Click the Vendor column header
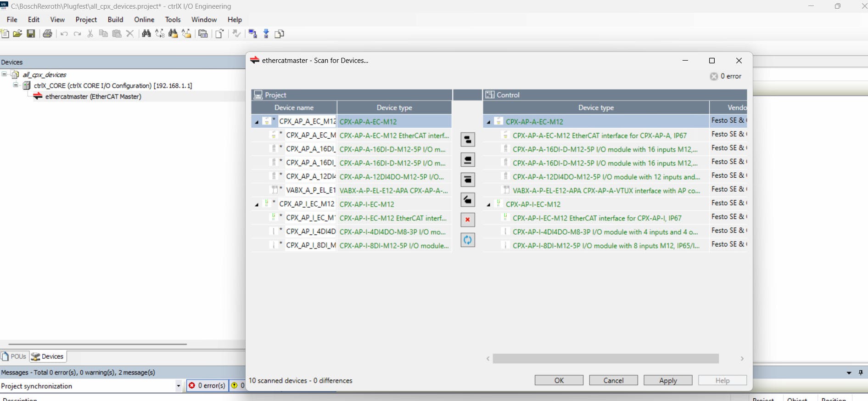The image size is (868, 401). 728,107
